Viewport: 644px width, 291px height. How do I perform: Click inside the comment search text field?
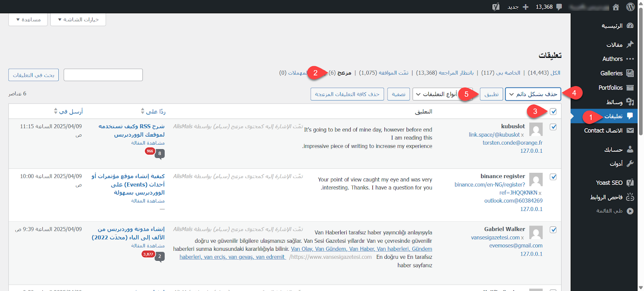click(103, 75)
